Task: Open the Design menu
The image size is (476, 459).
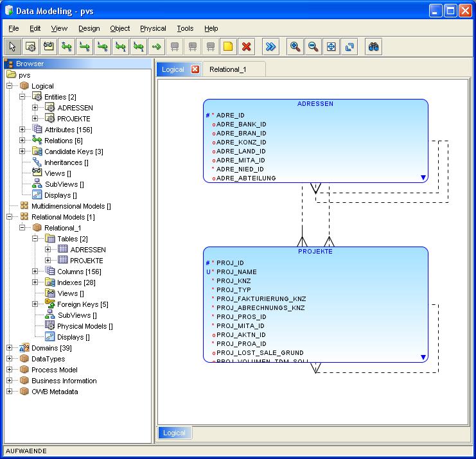Action: coord(89,28)
